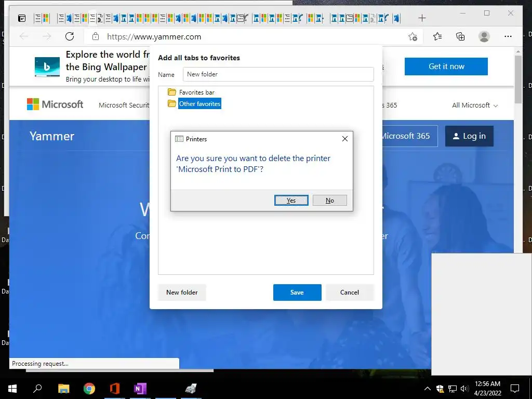This screenshot has width=532, height=399.
Task: Click No in the Printers dialog
Action: click(329, 200)
